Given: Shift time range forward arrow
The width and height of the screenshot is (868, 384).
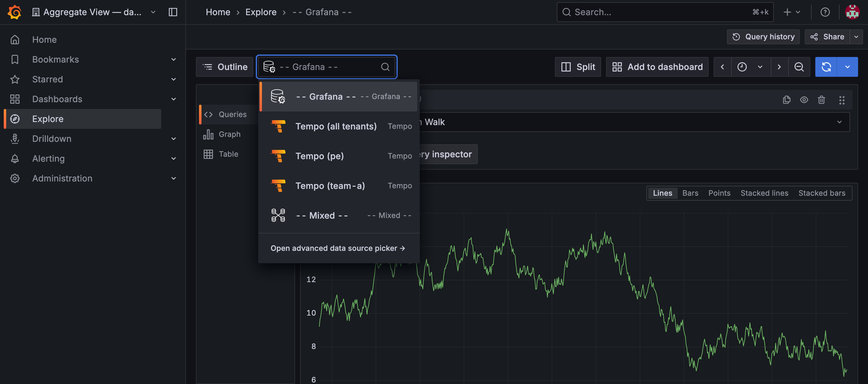Looking at the screenshot, I should coord(779,67).
